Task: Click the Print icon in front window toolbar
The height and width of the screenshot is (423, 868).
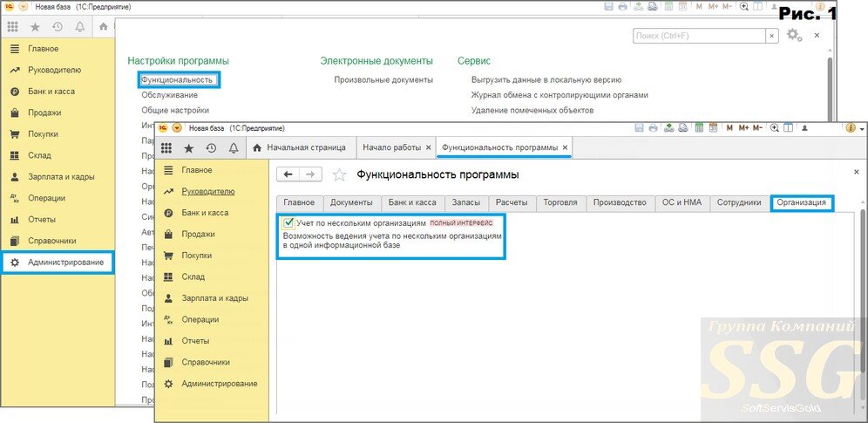Action: pos(654,128)
